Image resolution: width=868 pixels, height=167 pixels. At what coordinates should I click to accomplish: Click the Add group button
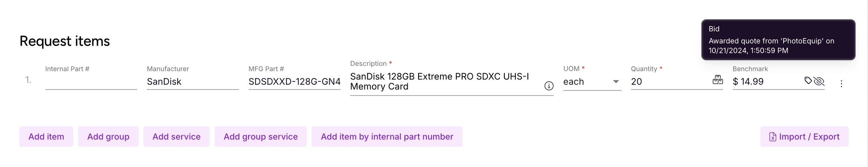coord(108,136)
